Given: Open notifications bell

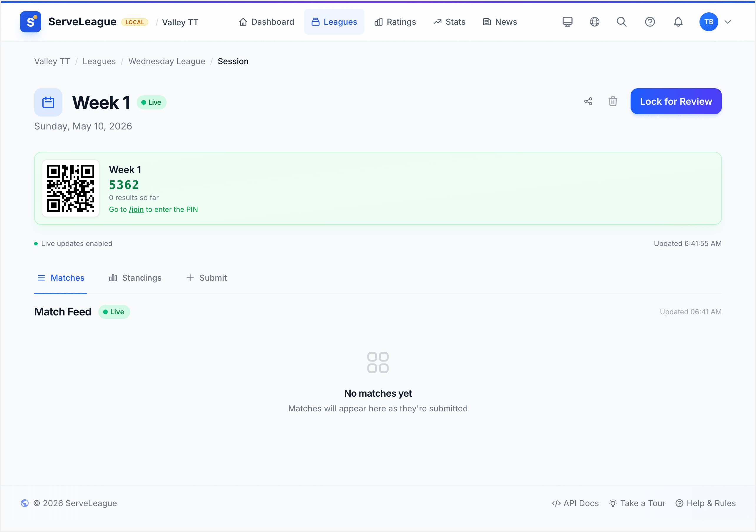Looking at the screenshot, I should (678, 22).
